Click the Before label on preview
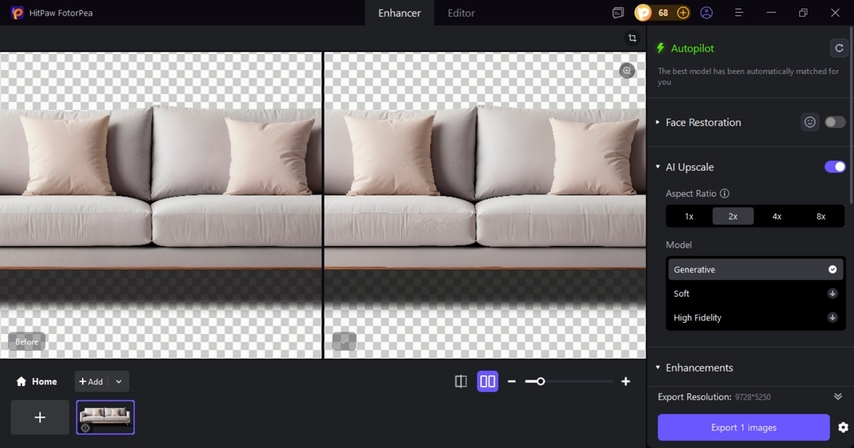 click(x=27, y=341)
